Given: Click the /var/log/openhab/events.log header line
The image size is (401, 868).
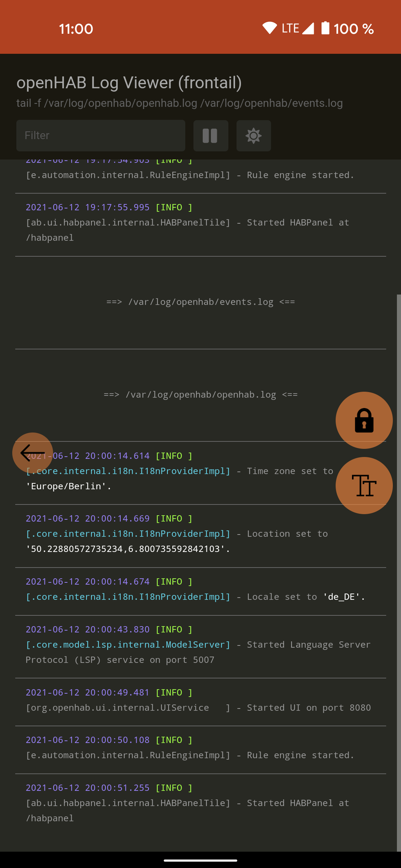Looking at the screenshot, I should click(200, 302).
